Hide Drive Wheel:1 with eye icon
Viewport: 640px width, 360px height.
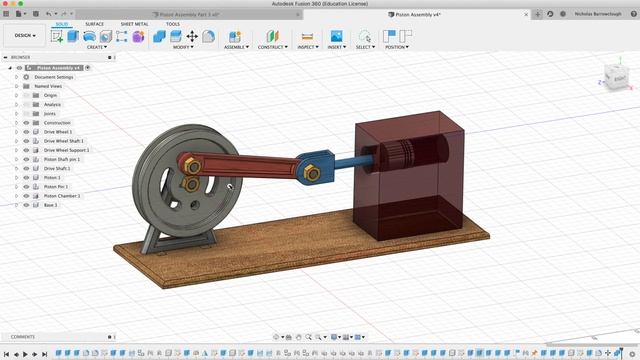(26, 132)
